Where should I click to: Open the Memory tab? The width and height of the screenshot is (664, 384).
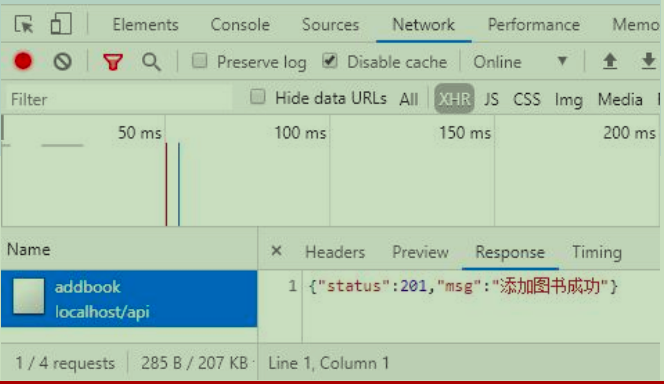coord(636,25)
